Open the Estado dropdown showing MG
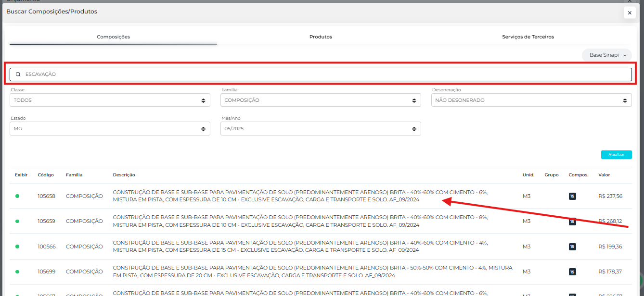Image resolution: width=644 pixels, height=296 pixels. coord(110,129)
